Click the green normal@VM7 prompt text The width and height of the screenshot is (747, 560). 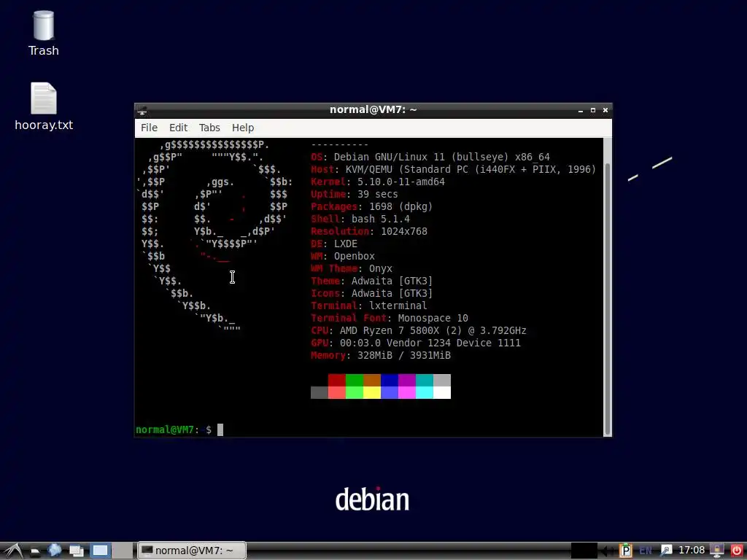click(x=165, y=430)
